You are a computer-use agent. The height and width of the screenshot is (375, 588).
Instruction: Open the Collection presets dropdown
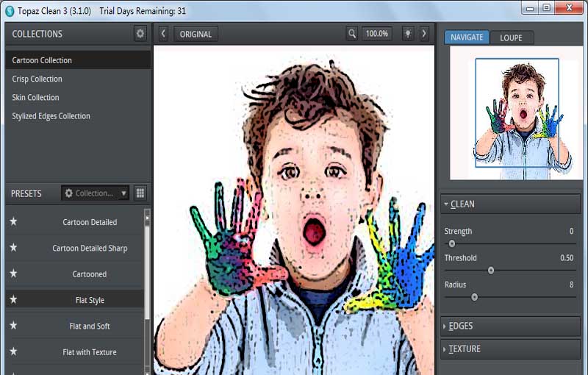[x=96, y=193]
